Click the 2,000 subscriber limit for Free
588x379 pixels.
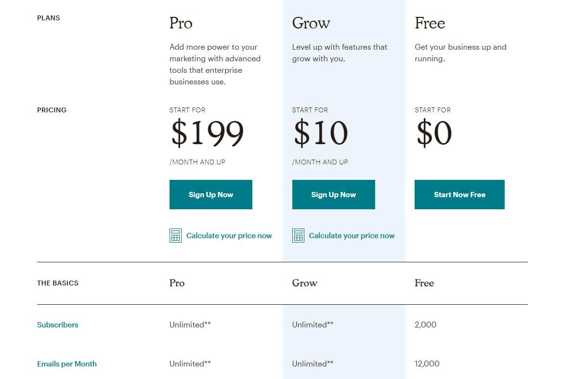(426, 325)
